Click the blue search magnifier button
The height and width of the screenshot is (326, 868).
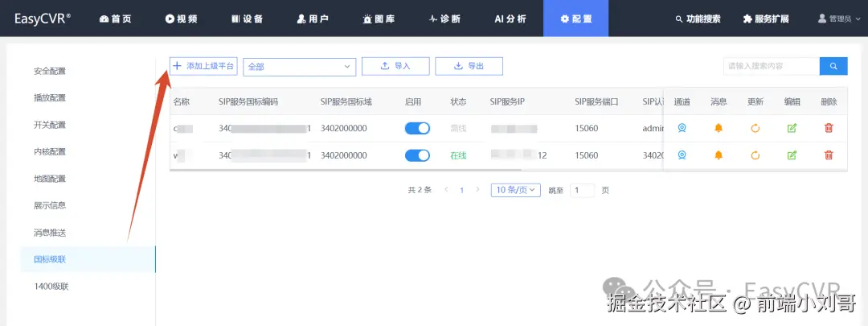point(833,66)
